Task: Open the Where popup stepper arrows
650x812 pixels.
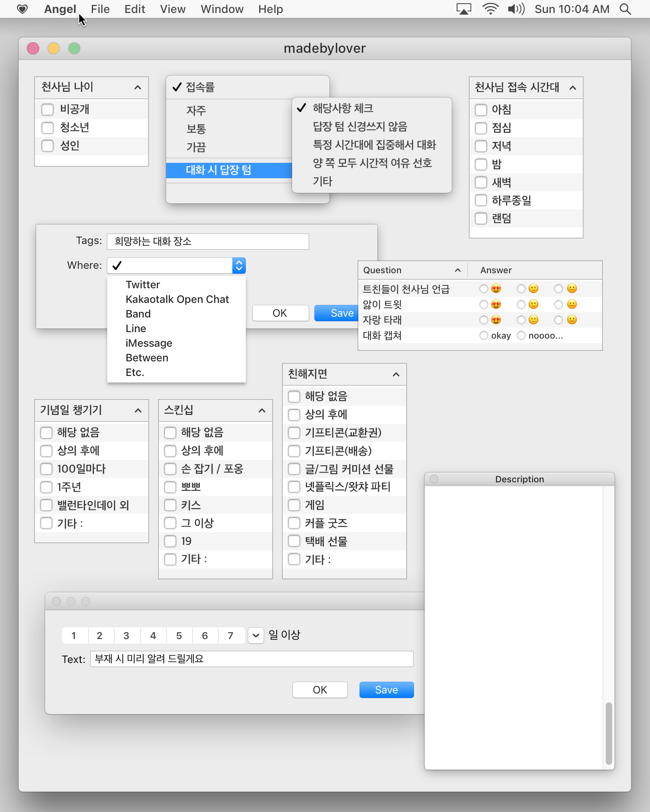Action: pos(239,266)
